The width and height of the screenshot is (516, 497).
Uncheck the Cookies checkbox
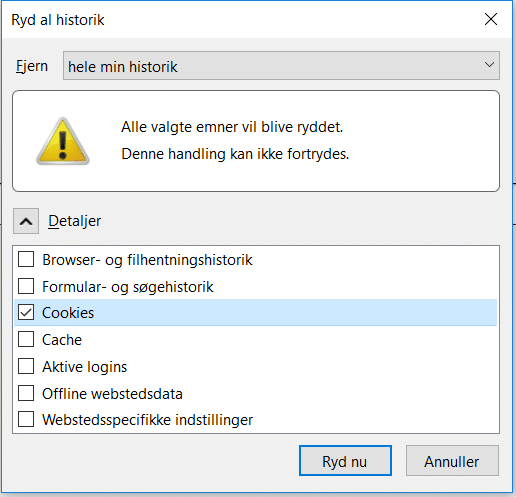coord(26,313)
